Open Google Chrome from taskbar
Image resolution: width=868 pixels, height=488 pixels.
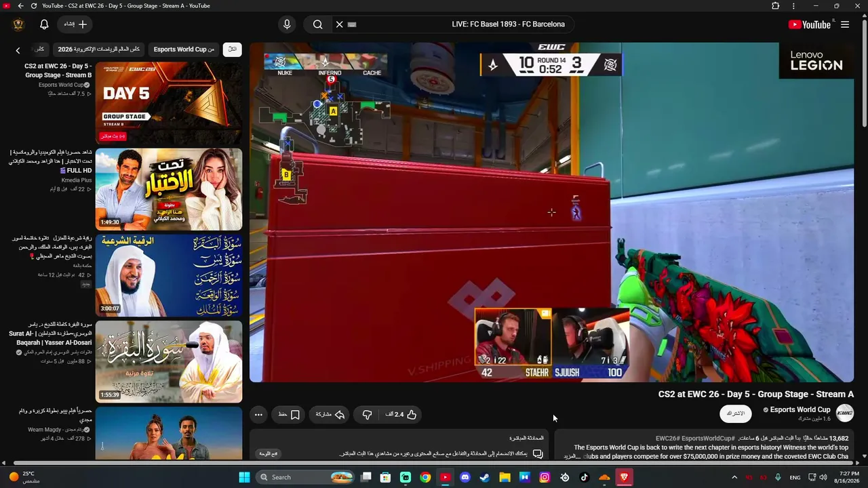[425, 477]
